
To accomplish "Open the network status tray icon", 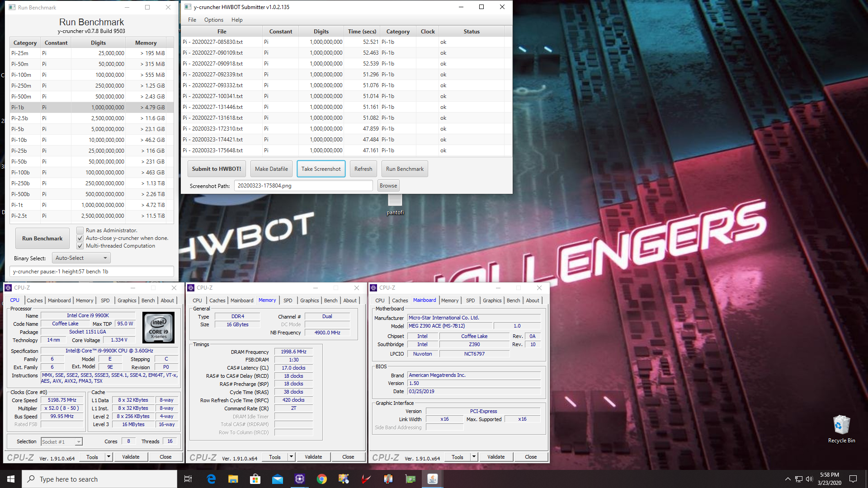I will pyautogui.click(x=798, y=479).
